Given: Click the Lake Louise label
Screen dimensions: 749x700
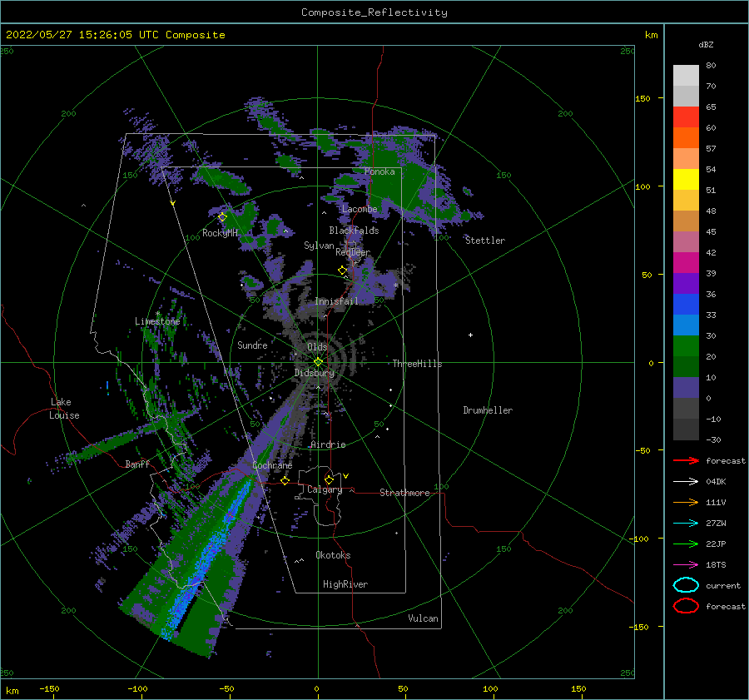Looking at the screenshot, I should [x=64, y=409].
